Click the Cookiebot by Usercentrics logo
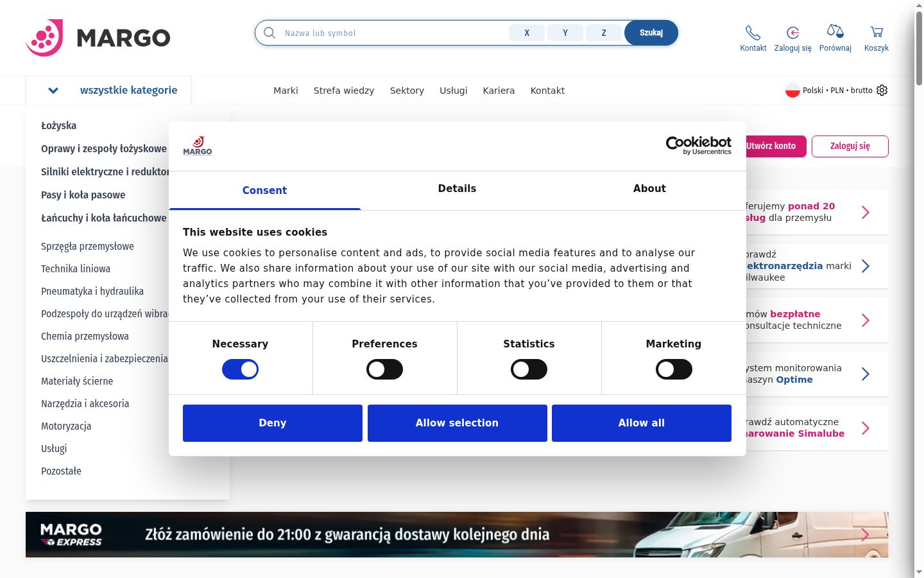Screen dimensions: 924x578 pyautogui.click(x=699, y=145)
